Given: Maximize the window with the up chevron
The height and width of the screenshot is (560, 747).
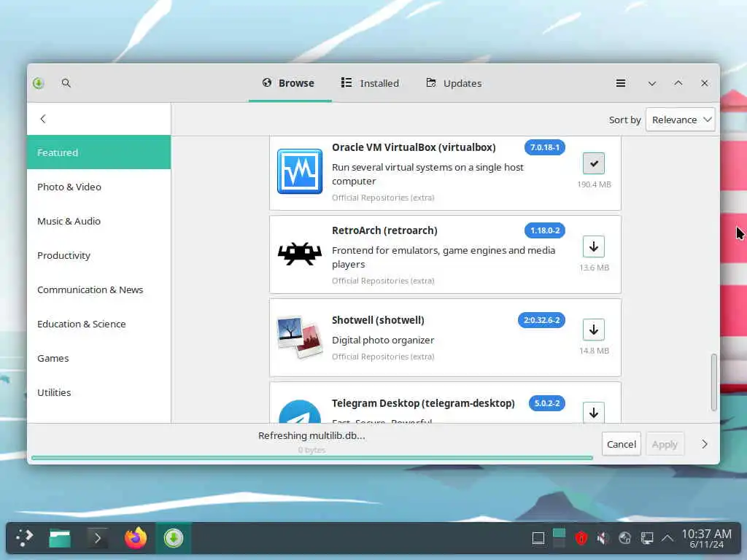Looking at the screenshot, I should coord(678,83).
